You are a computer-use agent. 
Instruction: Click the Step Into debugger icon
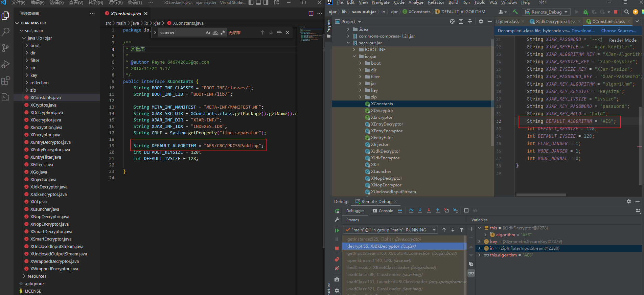coord(420,210)
